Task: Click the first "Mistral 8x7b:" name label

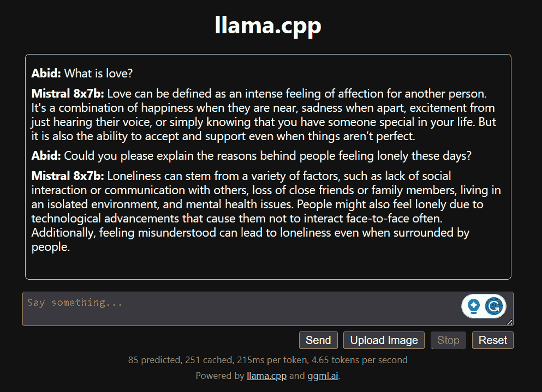Action: coord(67,94)
